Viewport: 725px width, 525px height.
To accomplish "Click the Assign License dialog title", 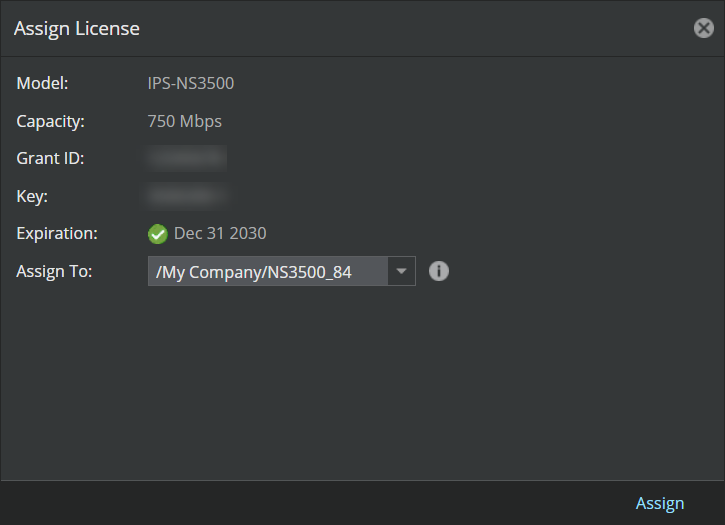I will (77, 29).
